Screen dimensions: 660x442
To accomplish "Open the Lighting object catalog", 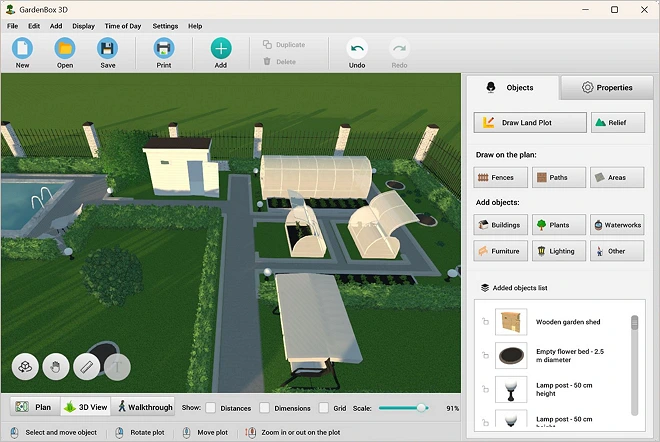I will tap(559, 251).
